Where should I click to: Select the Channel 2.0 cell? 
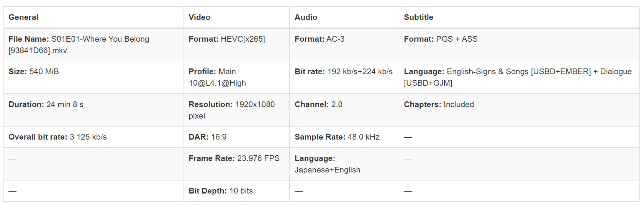344,110
